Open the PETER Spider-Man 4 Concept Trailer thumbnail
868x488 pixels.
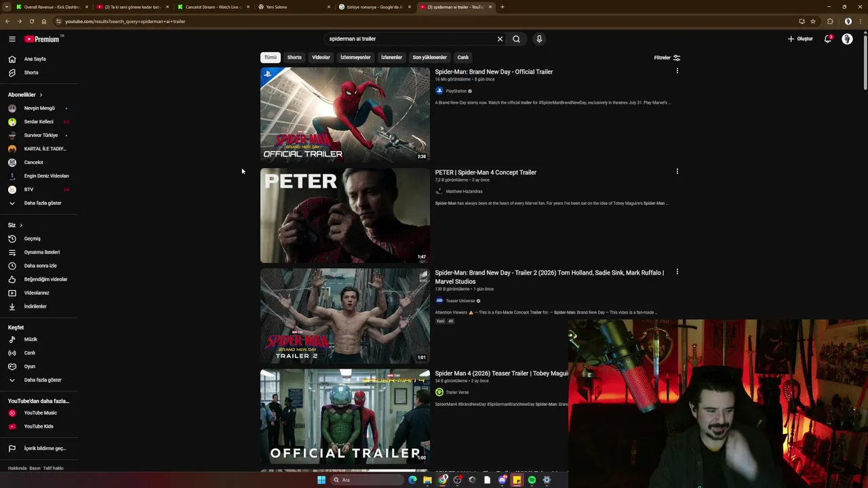(x=344, y=216)
